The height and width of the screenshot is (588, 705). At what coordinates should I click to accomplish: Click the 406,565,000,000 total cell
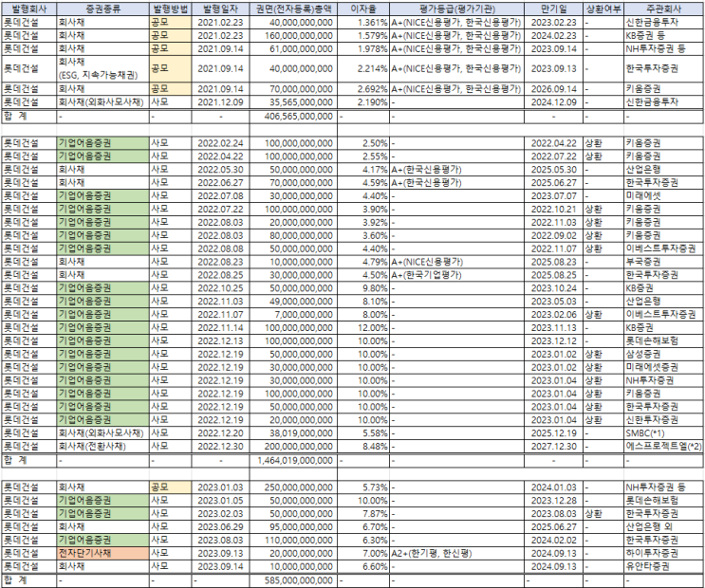293,117
